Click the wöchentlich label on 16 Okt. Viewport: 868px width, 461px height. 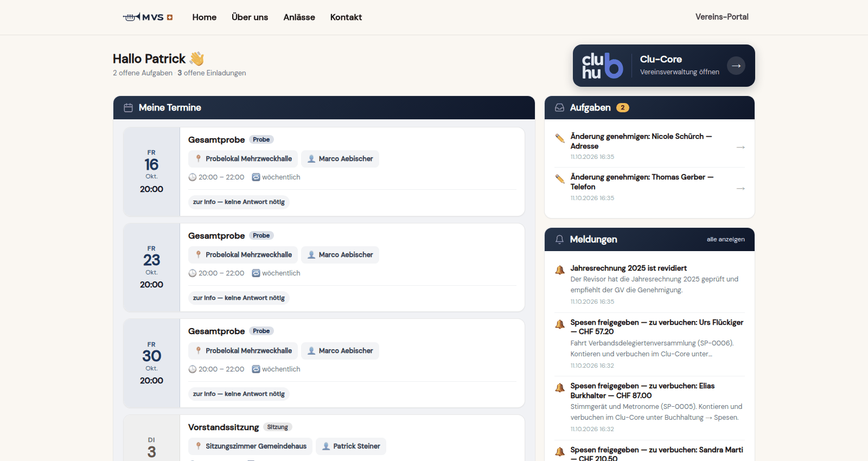tap(281, 177)
